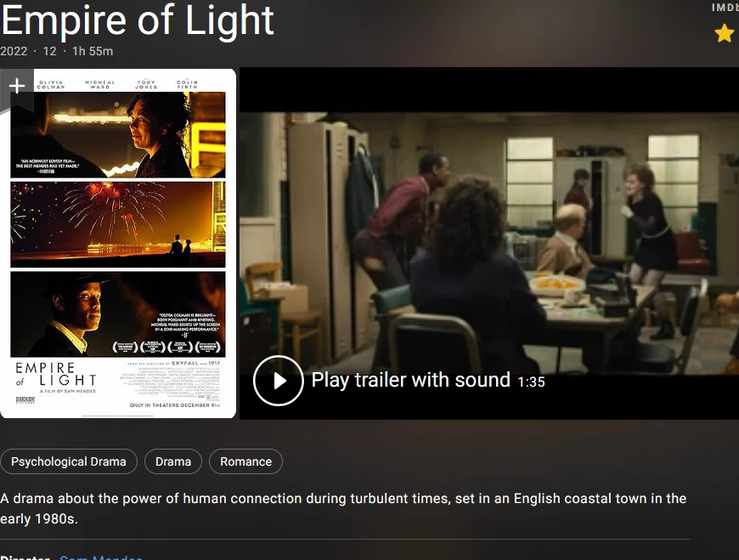Viewport: 739px width, 560px height.
Task: Click the top poster panel showing woman's profile
Action: (x=118, y=135)
